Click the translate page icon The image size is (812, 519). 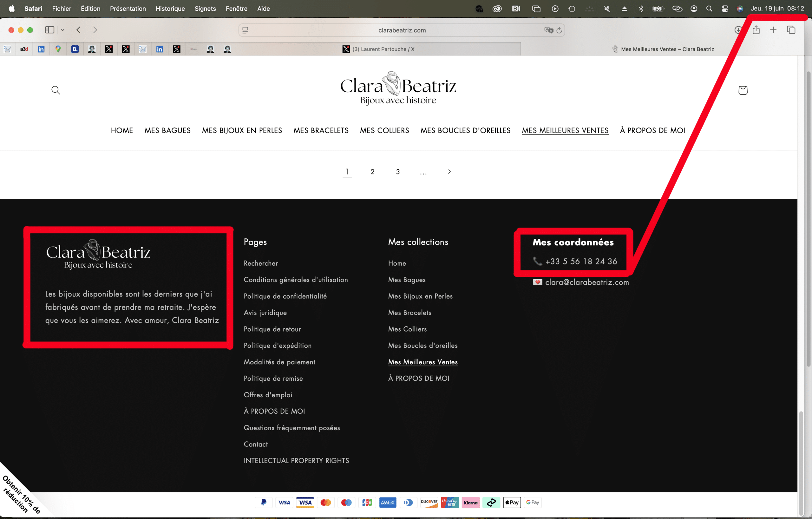click(549, 30)
